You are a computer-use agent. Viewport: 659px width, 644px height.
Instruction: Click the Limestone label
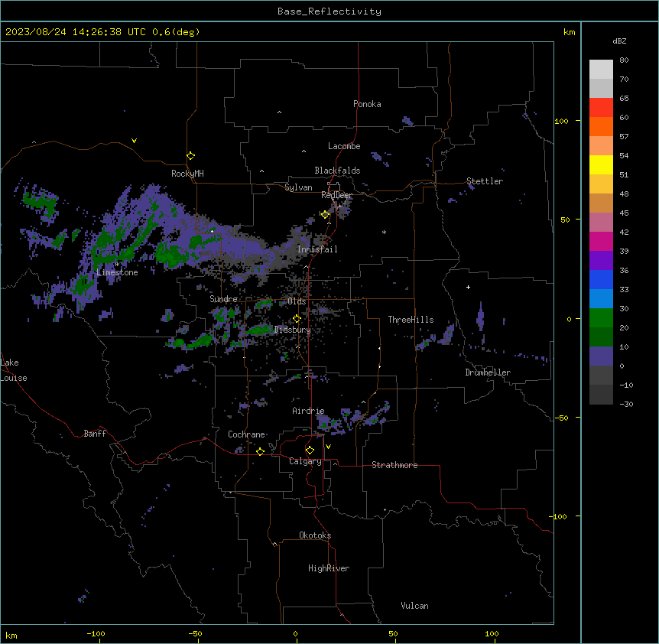point(117,272)
